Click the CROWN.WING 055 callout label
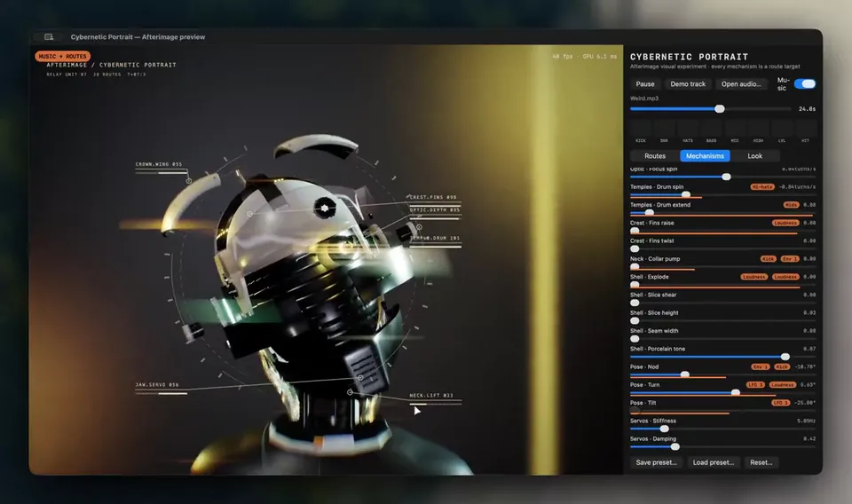Screen dimensions: 852x504 pos(159,164)
